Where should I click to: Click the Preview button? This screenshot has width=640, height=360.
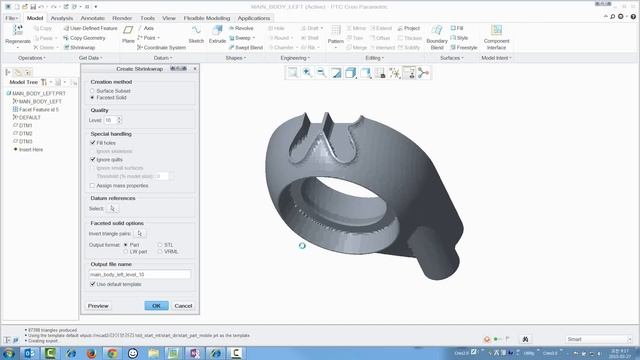pyautogui.click(x=98, y=306)
